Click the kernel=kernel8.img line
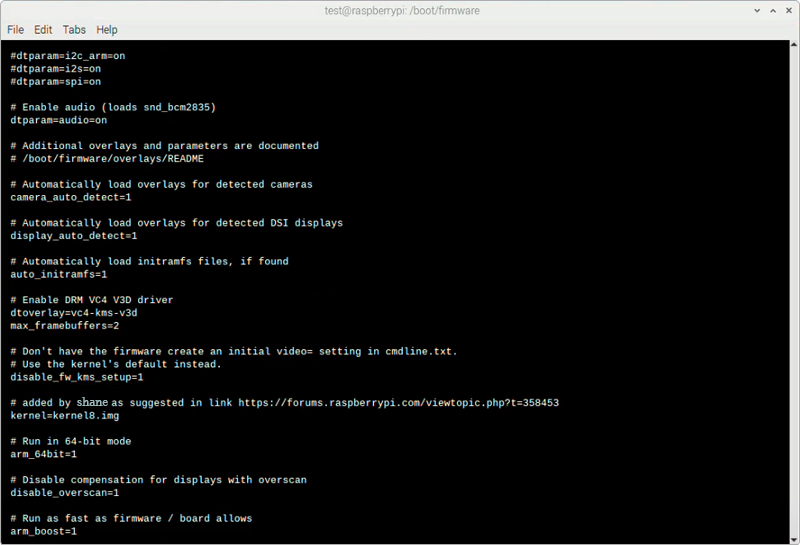The height and width of the screenshot is (545, 800). (64, 416)
